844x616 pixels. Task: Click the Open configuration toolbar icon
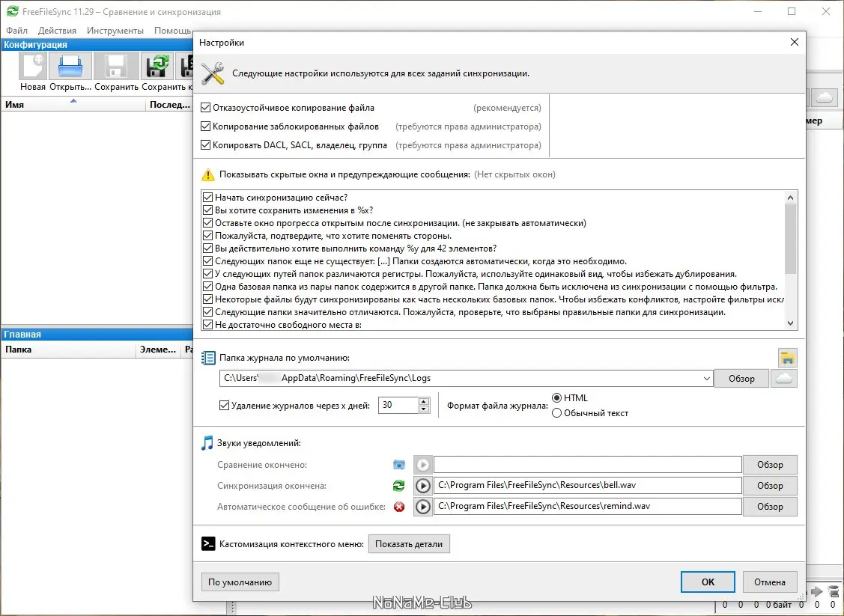(70, 66)
